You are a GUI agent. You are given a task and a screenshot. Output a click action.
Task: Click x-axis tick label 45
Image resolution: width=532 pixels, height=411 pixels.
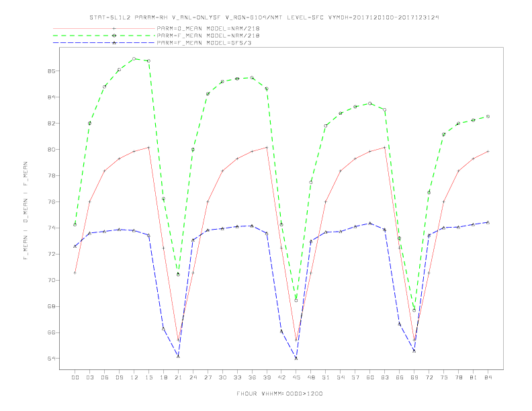pos(296,377)
